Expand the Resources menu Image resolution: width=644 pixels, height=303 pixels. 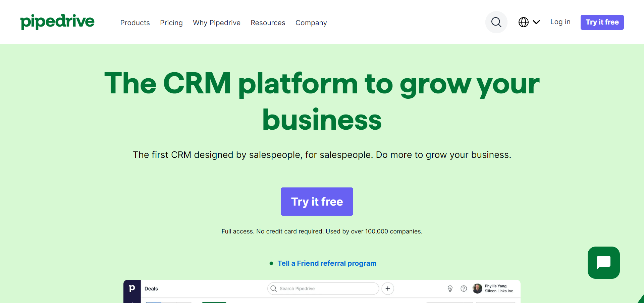[268, 23]
